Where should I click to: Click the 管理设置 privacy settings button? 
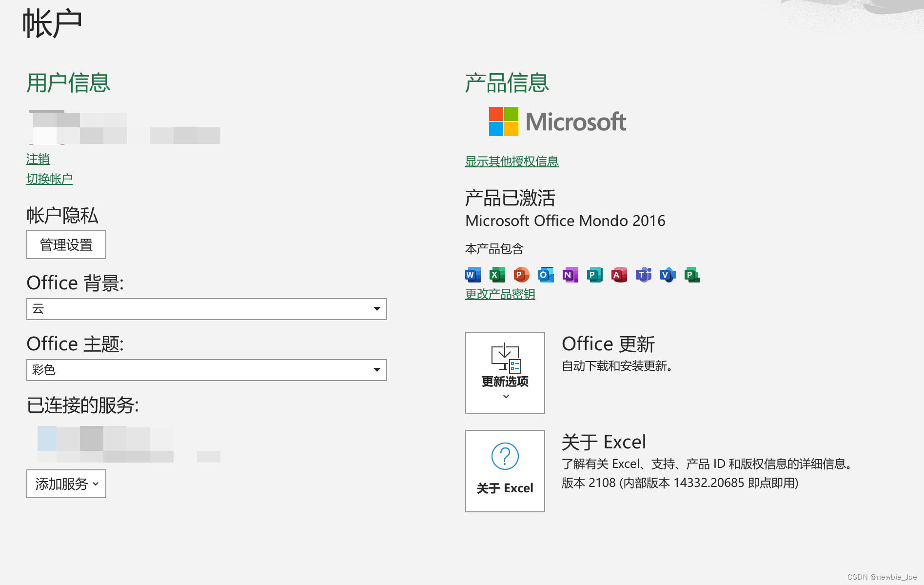[66, 244]
